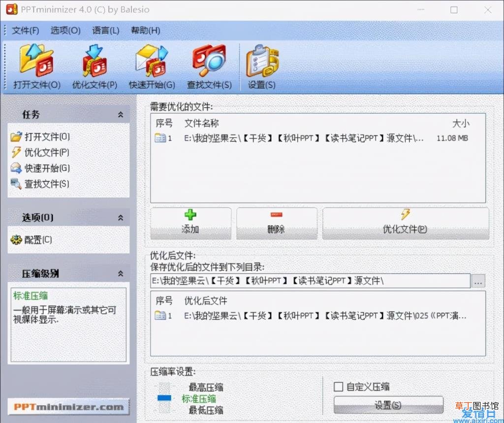The width and height of the screenshot is (504, 423).
Task: Click the red minus icon on the 删除 button
Action: (277, 214)
